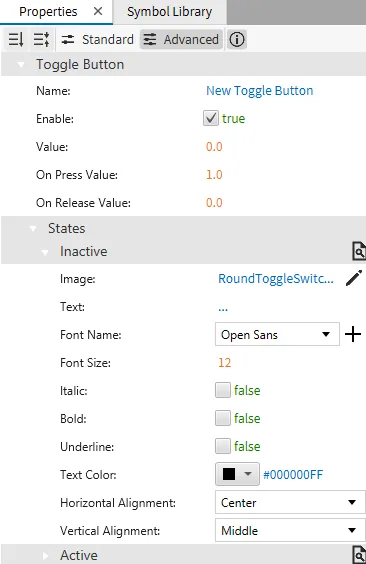Select the Standard view mode
The height and width of the screenshot is (564, 366).
click(97, 39)
